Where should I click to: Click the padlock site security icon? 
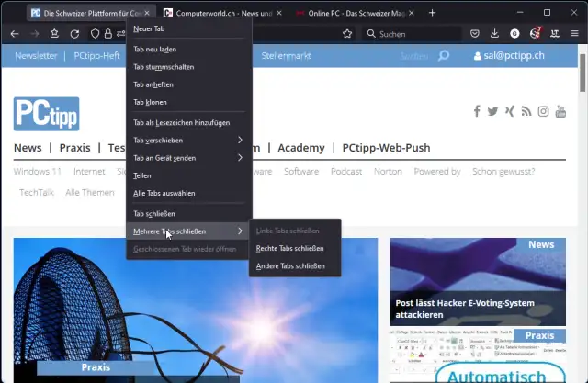click(x=108, y=34)
